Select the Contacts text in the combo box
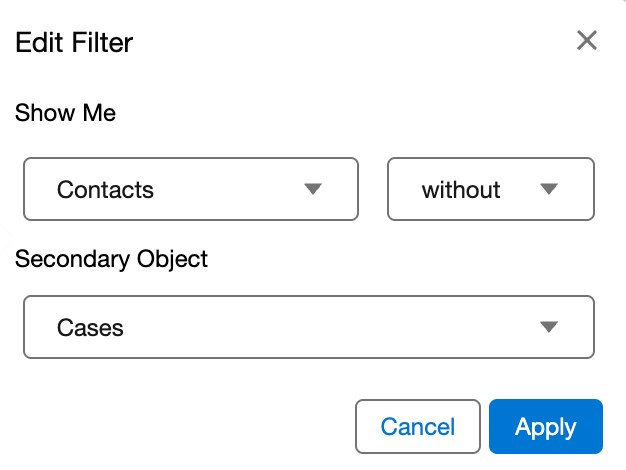The height and width of the screenshot is (470, 626). pyautogui.click(x=105, y=189)
